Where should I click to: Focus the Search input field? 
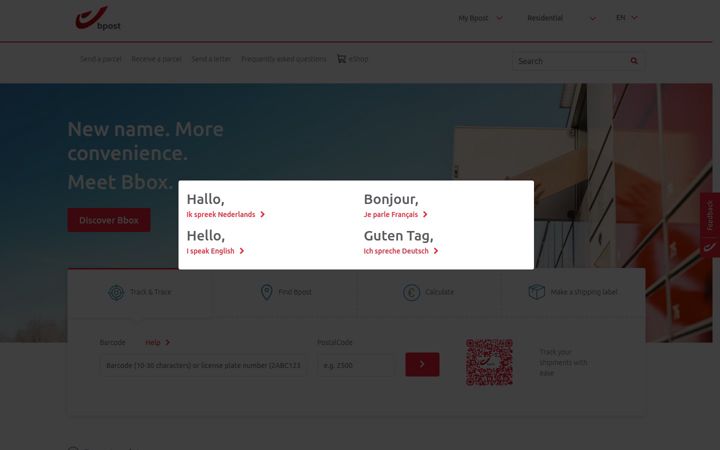click(x=571, y=61)
